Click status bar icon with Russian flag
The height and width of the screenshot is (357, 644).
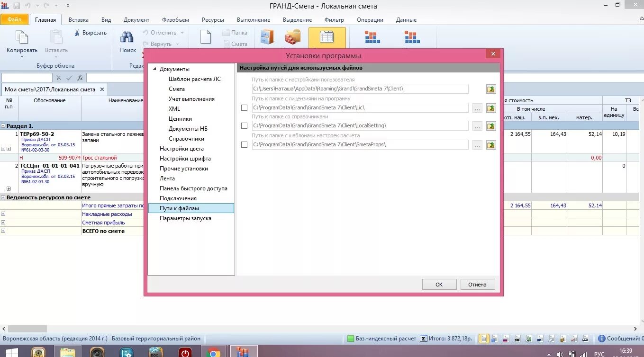click(x=505, y=339)
